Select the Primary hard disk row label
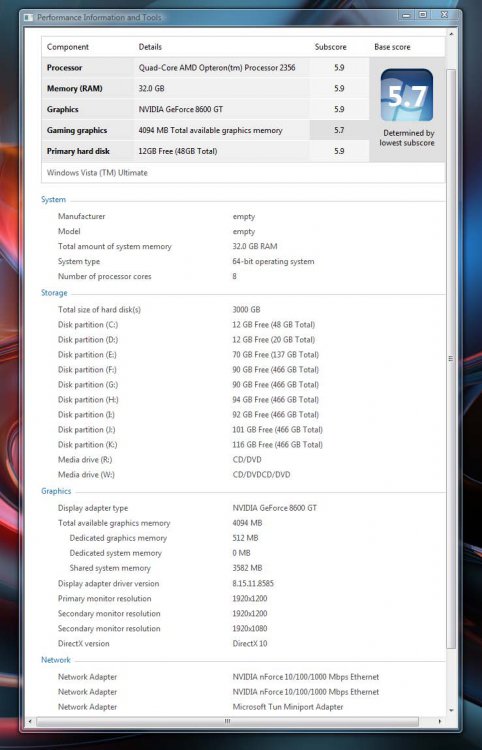 78,151
